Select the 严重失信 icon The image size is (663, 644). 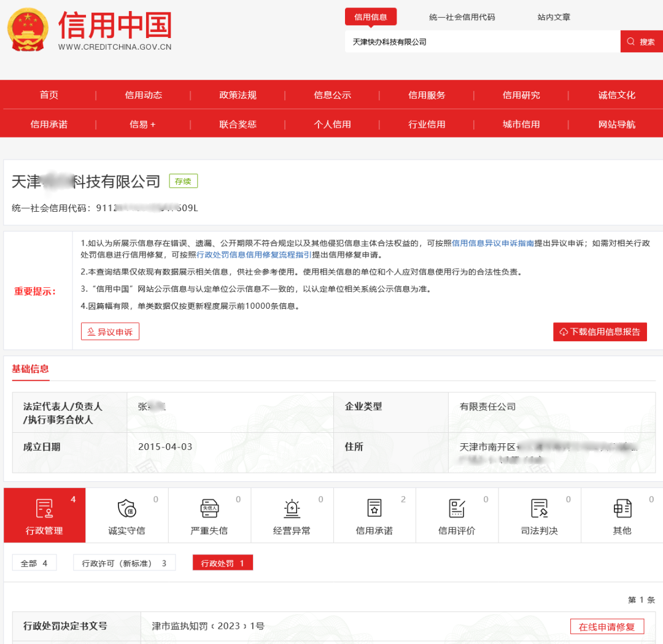209,508
